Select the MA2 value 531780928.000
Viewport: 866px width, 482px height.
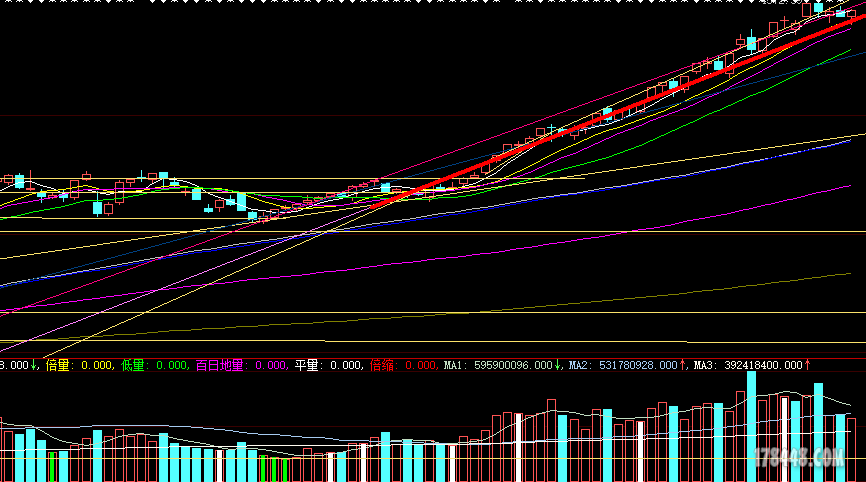pyautogui.click(x=638, y=366)
